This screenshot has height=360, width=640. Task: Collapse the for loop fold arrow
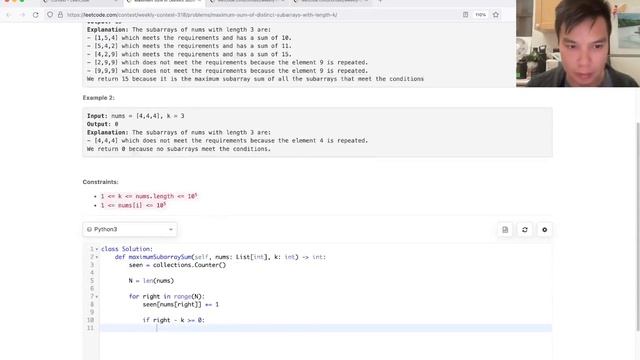coord(97,297)
